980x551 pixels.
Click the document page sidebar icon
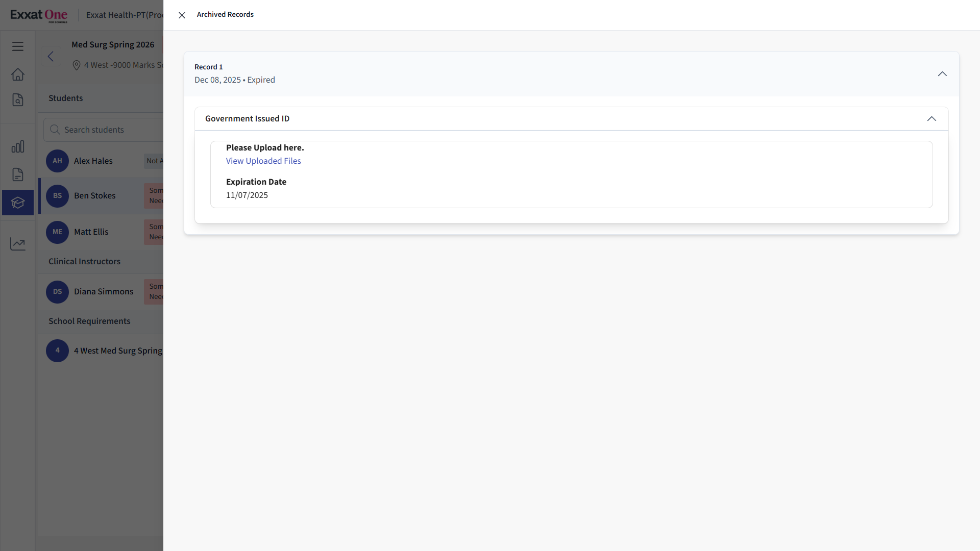point(18,174)
